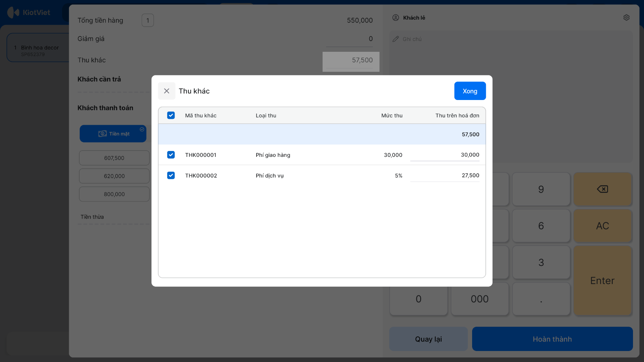Click the Hoàn thành button
Screen dimensions: 644x362
point(552,339)
